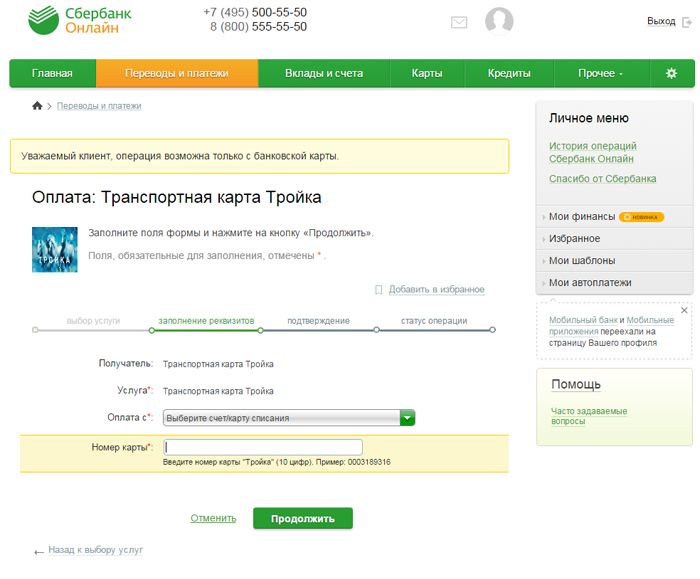Expand the Прочее menu
This screenshot has height=579, width=700.
(x=600, y=73)
